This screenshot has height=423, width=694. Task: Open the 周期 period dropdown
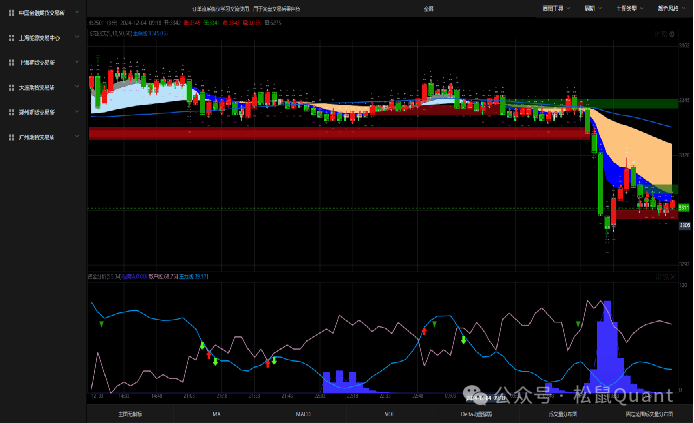(x=592, y=7)
